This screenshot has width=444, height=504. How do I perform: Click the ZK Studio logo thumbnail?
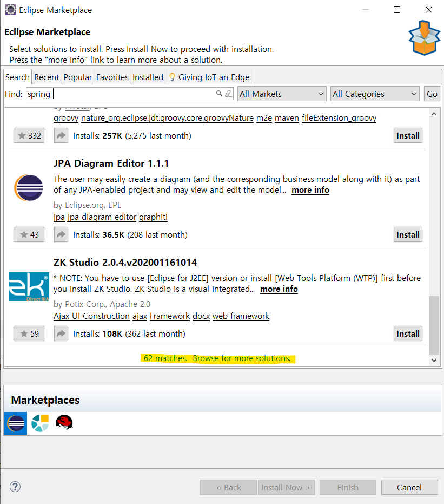pos(29,287)
